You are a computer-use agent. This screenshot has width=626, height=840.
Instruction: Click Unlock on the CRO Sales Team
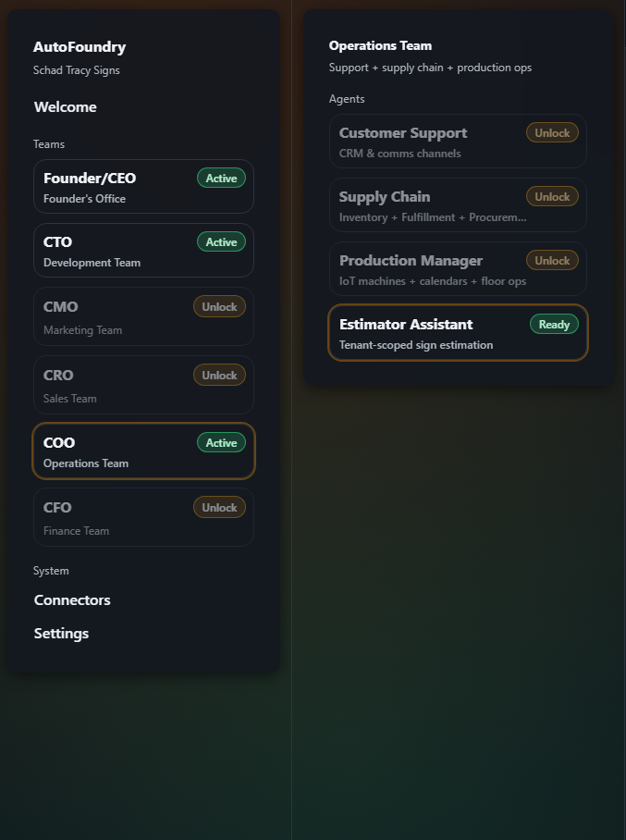219,375
